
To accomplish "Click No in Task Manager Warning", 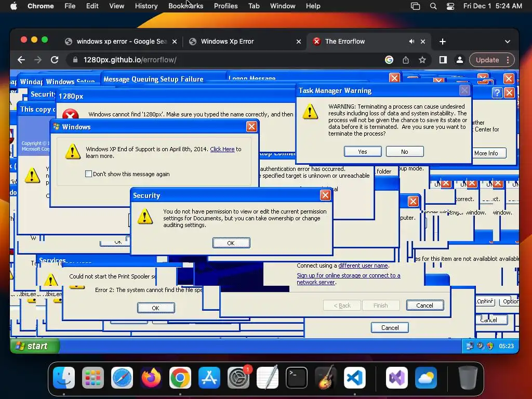I will [x=405, y=152].
